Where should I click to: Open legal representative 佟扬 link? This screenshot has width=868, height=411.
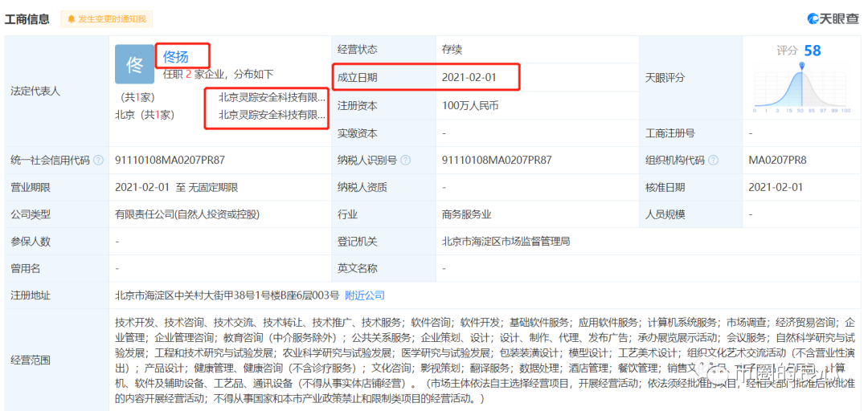coord(176,56)
